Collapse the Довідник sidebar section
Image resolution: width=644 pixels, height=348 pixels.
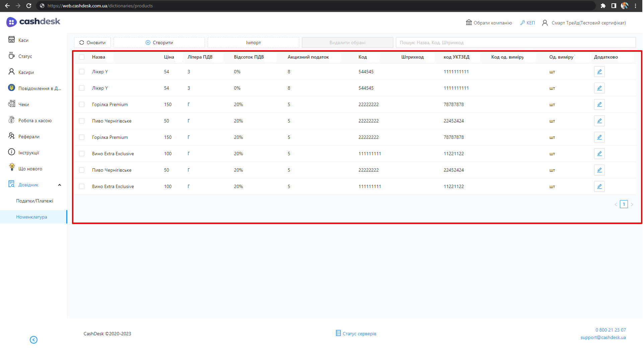tap(60, 185)
